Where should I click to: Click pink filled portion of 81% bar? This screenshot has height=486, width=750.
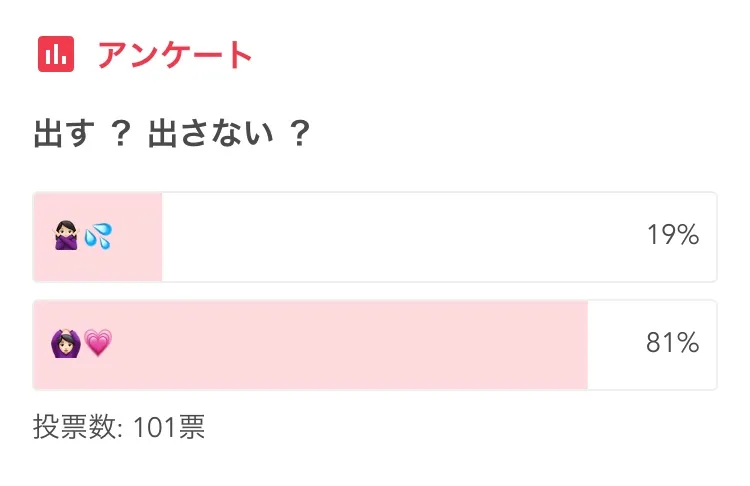350,344
